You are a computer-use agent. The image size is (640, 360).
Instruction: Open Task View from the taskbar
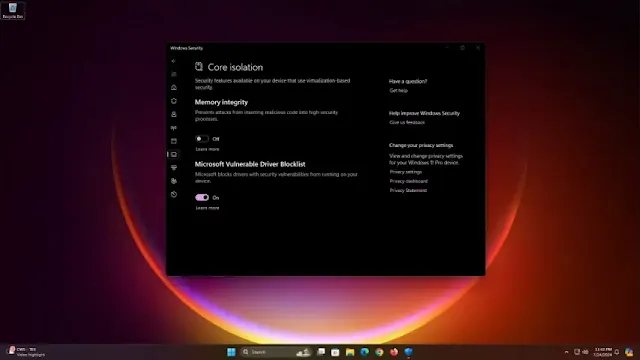(321, 352)
